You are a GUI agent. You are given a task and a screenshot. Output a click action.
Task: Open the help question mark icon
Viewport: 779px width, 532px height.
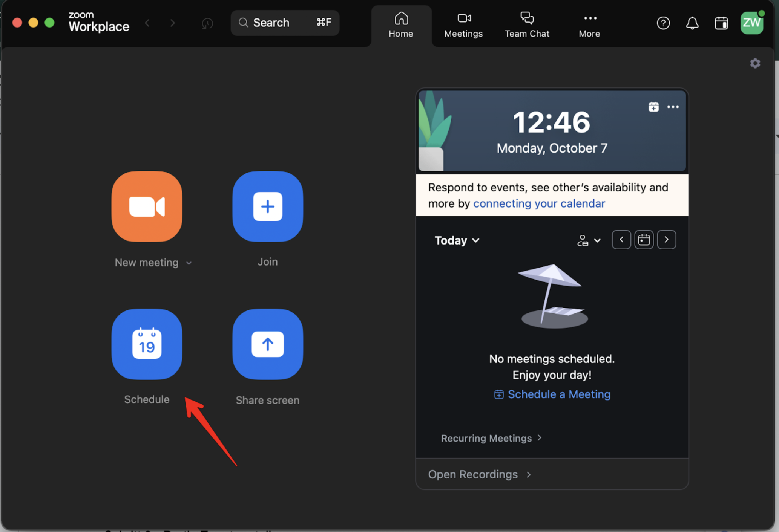pos(663,23)
